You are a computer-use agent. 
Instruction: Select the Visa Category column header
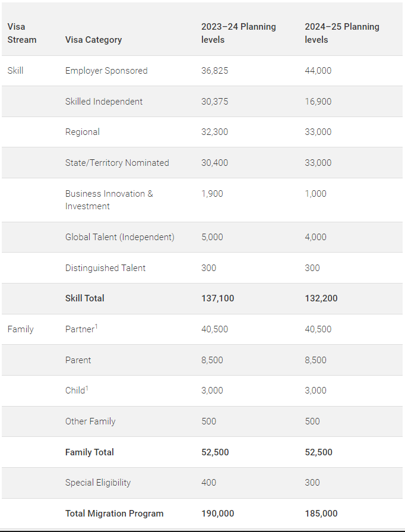click(x=94, y=40)
